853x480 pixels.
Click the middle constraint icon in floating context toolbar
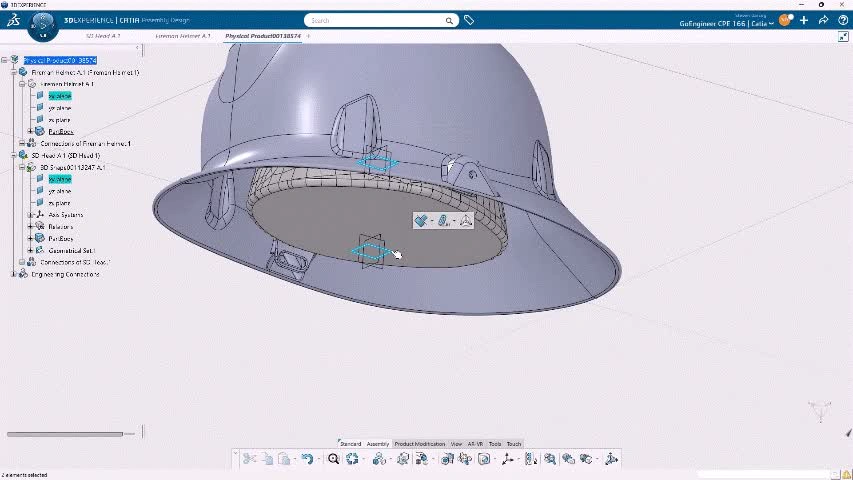click(443, 220)
